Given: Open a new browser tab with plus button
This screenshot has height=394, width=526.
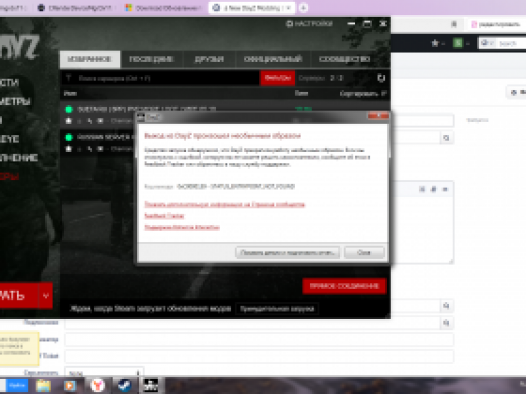Looking at the screenshot, I should 303,8.
